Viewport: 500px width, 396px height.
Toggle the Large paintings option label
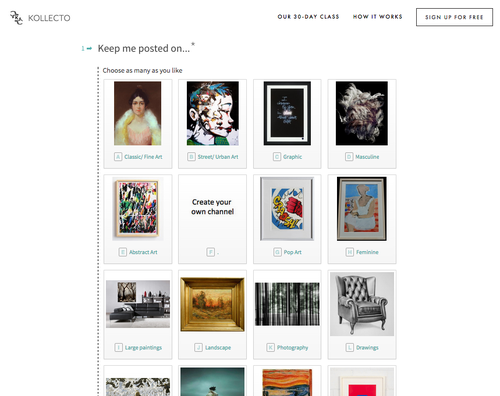click(143, 348)
